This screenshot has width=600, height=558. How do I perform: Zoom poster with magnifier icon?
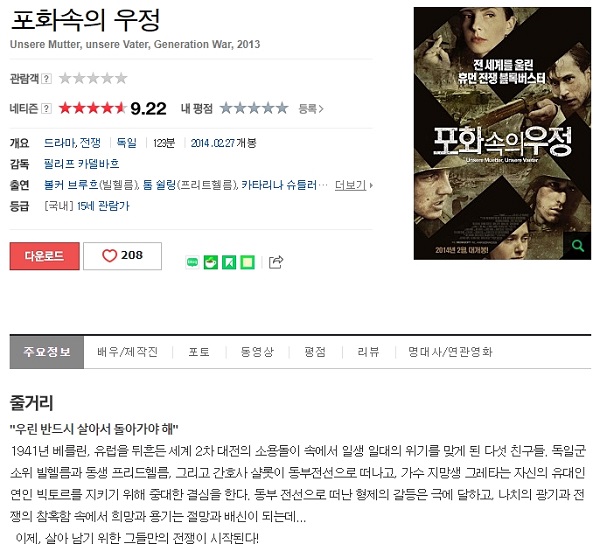click(578, 246)
